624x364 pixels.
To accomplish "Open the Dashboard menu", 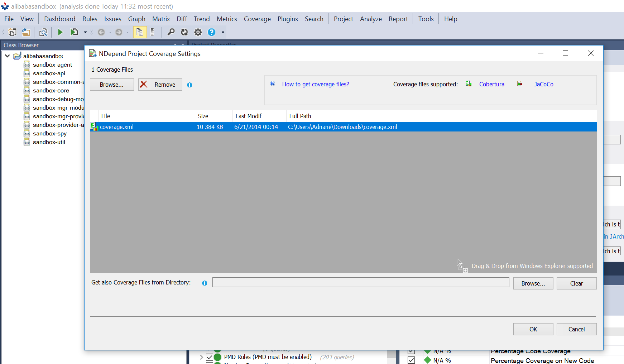I will coord(60,19).
